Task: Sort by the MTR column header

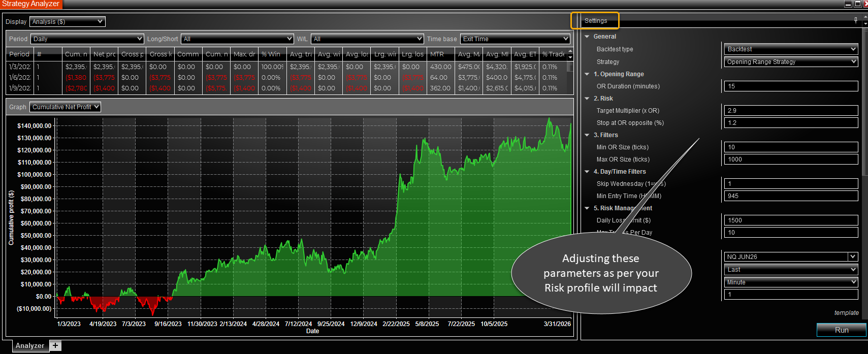Action: (x=441, y=54)
